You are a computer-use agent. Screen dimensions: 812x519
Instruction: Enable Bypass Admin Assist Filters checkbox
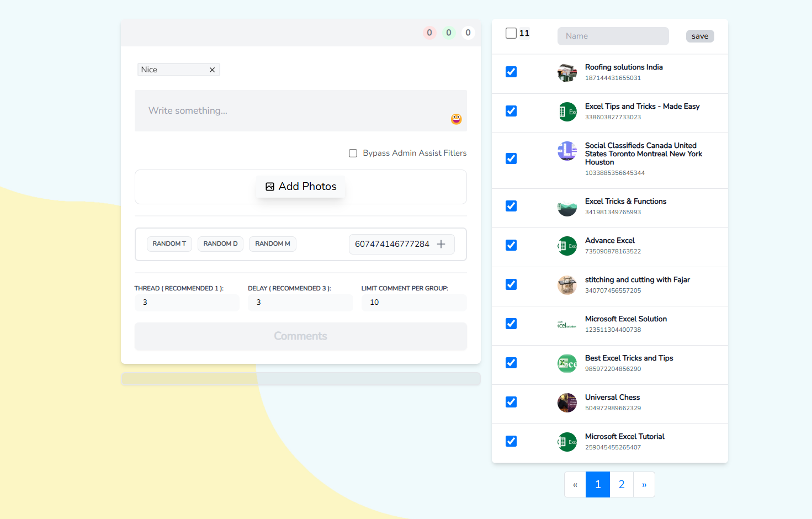(353, 153)
